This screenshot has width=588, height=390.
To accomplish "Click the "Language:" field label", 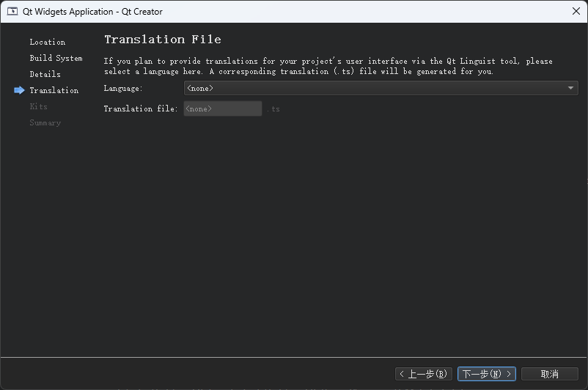I will (x=123, y=88).
